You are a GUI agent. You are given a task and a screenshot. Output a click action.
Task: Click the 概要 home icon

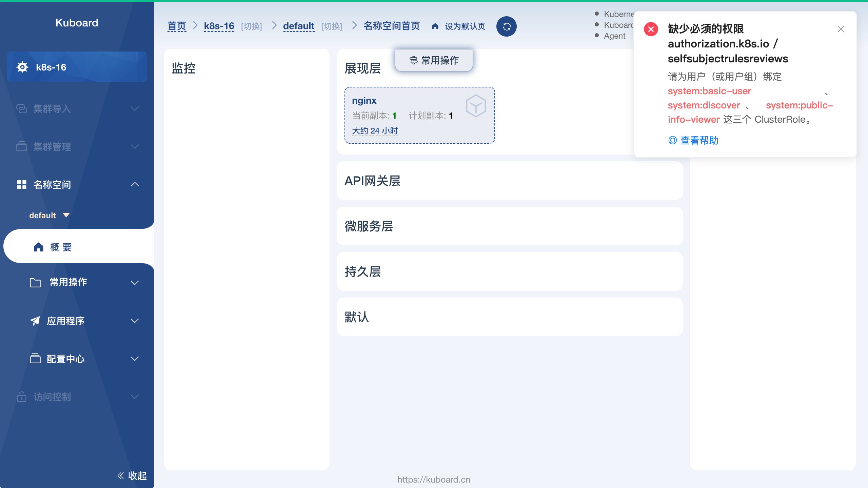click(39, 247)
